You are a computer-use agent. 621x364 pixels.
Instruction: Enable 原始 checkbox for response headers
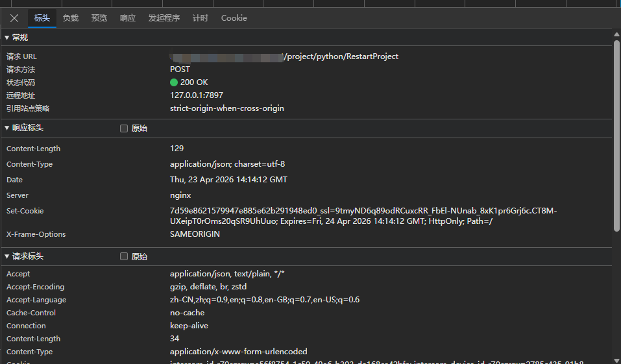[124, 128]
